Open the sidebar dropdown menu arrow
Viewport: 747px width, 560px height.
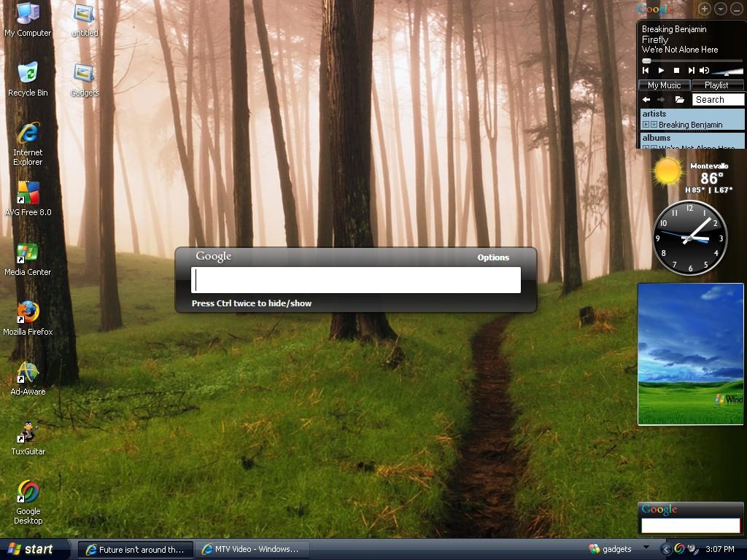click(720, 9)
